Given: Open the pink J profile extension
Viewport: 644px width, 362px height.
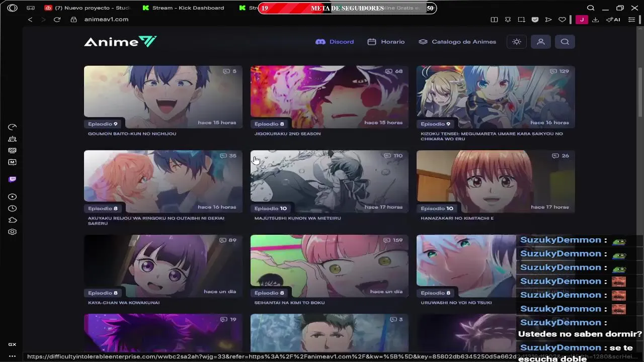Looking at the screenshot, I should tap(582, 20).
